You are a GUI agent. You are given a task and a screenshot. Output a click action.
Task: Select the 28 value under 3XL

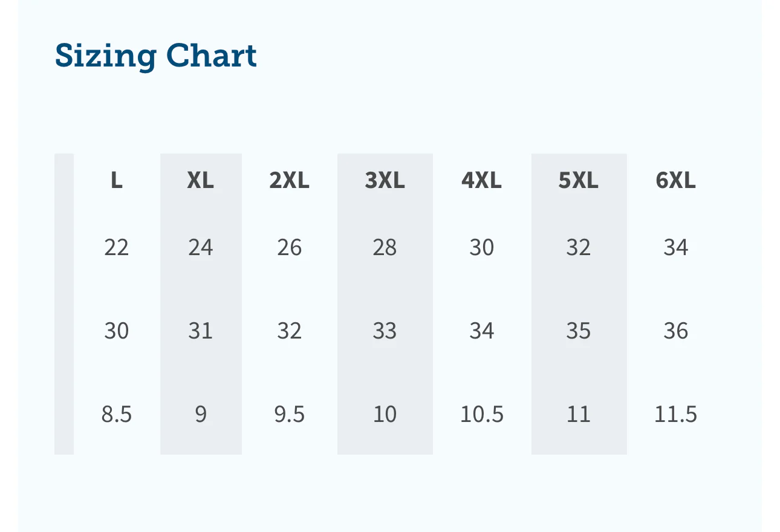(385, 247)
